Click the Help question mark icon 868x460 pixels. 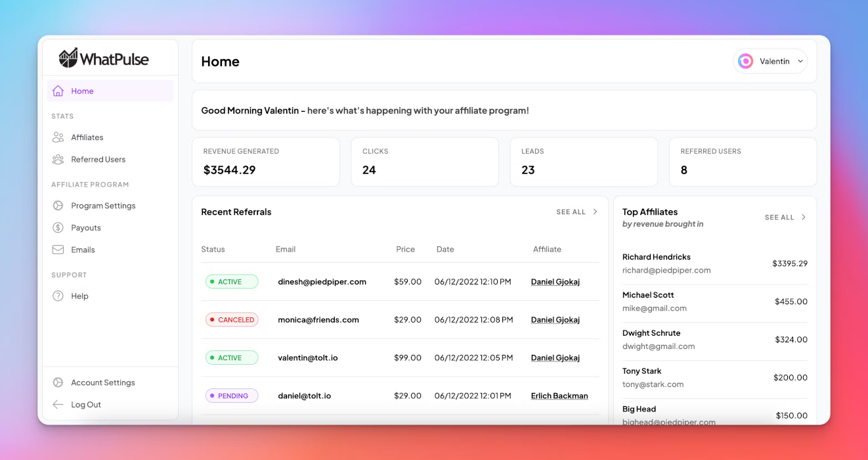pyautogui.click(x=58, y=296)
